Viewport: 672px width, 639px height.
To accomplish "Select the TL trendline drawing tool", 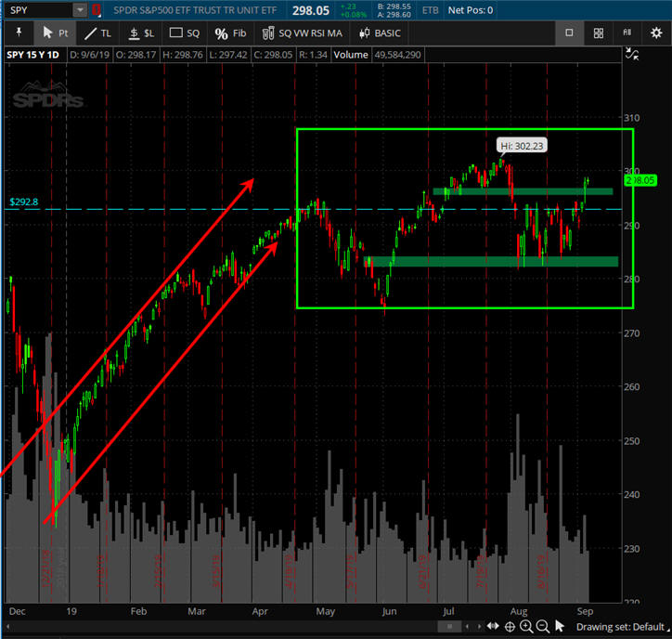I will pos(97,33).
